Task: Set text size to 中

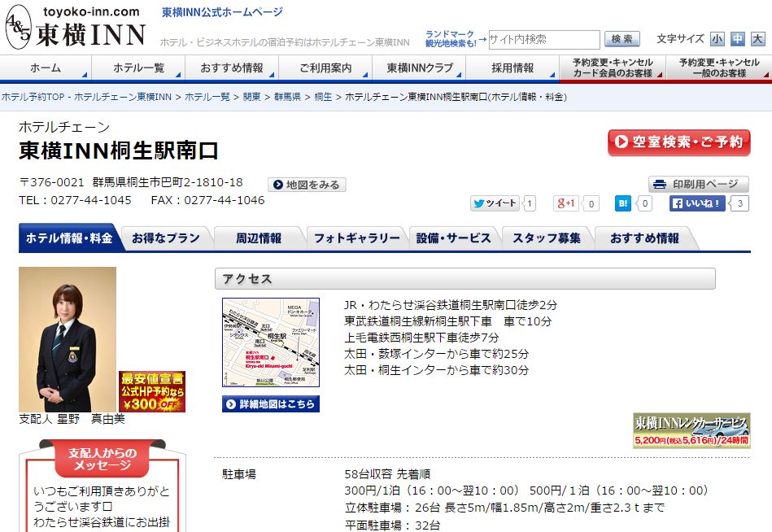Action: pyautogui.click(x=738, y=39)
